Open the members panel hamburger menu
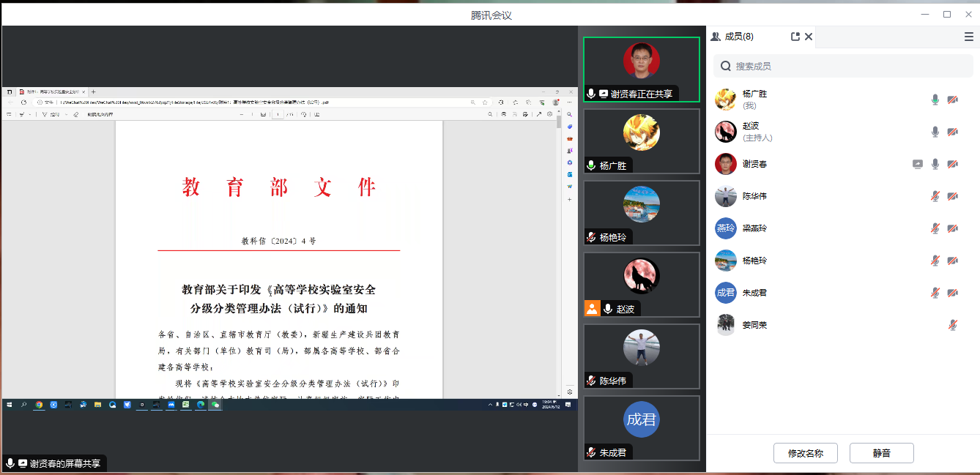Viewport: 980px width, 475px height. (x=968, y=37)
